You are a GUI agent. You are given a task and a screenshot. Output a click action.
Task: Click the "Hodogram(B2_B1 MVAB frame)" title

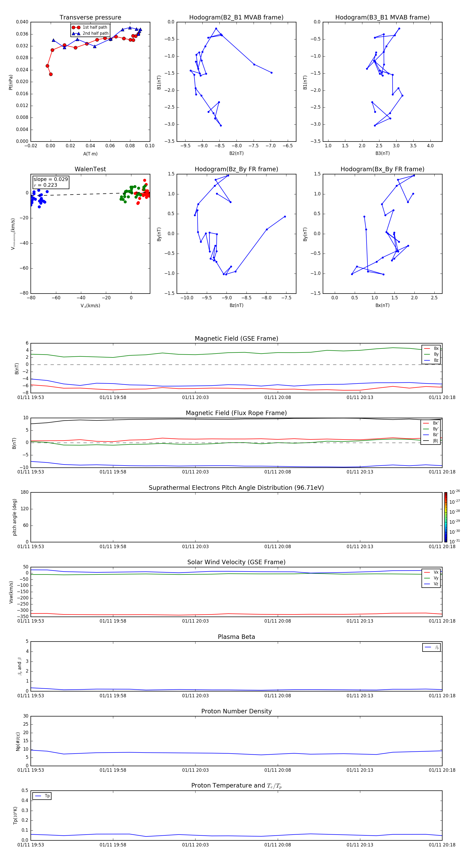click(x=236, y=18)
